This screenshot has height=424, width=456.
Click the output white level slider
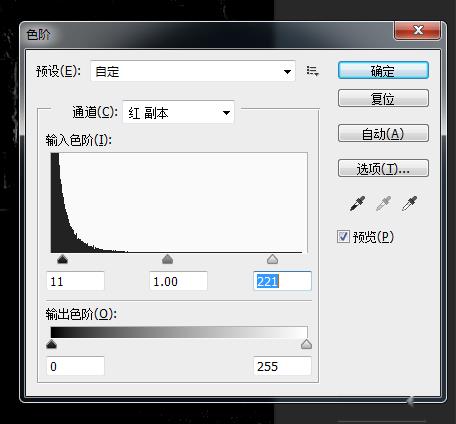306,344
